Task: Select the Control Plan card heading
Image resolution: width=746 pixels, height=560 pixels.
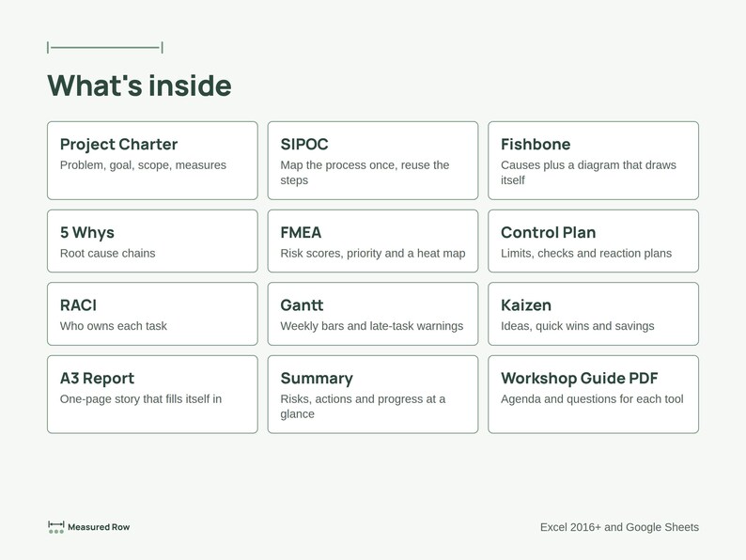Action: (548, 232)
